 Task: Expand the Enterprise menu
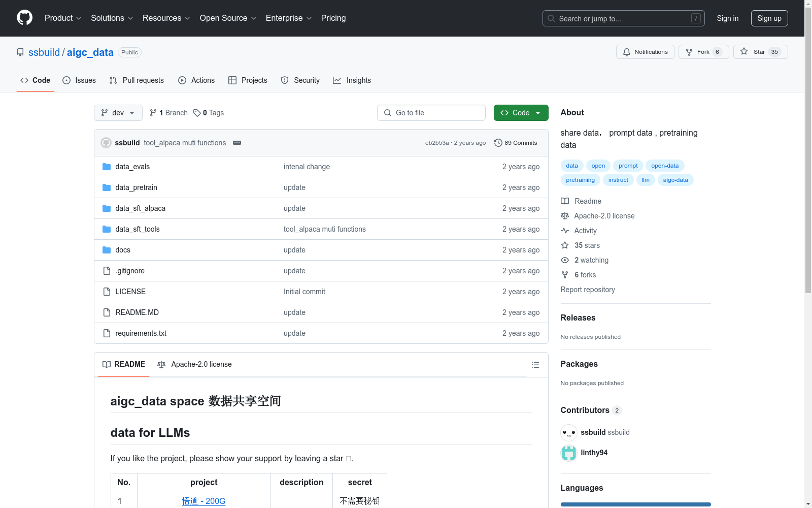click(289, 18)
